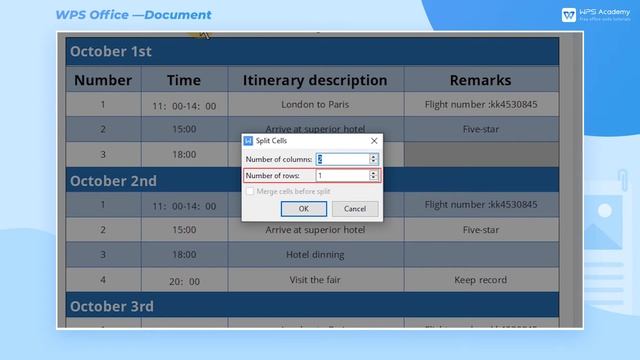Click the 18:00 cell under October 1st
This screenshot has height=360, width=640.
click(x=184, y=154)
